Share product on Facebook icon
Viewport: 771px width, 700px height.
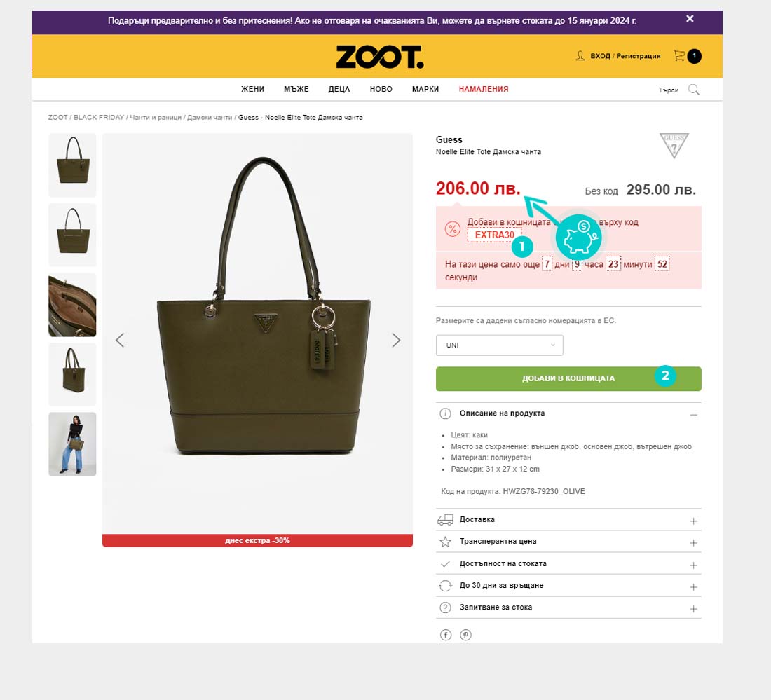tap(446, 635)
